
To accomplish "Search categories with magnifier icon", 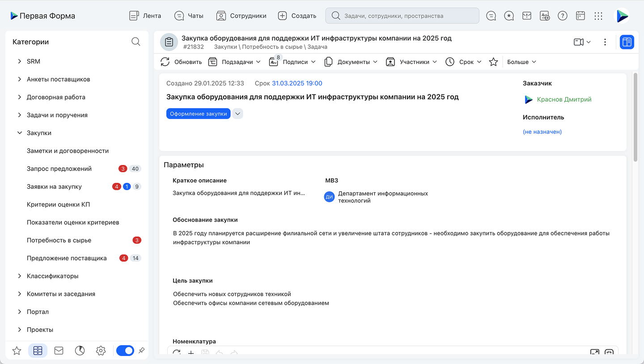I will (x=136, y=42).
